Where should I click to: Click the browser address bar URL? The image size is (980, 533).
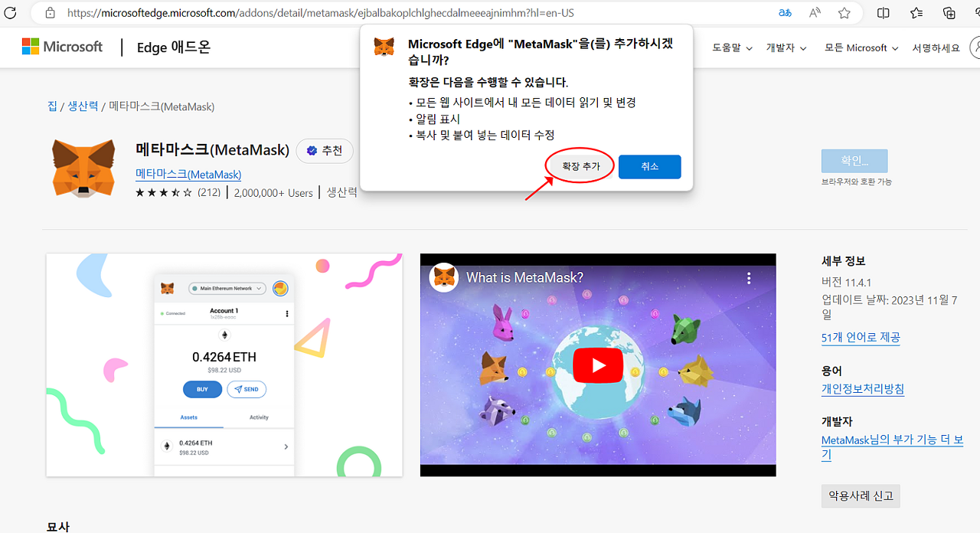click(320, 13)
